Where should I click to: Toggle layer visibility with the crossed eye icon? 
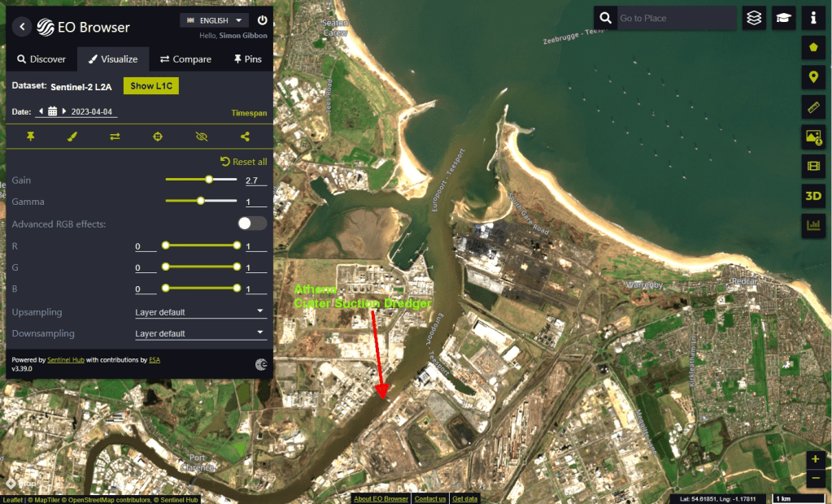[202, 137]
